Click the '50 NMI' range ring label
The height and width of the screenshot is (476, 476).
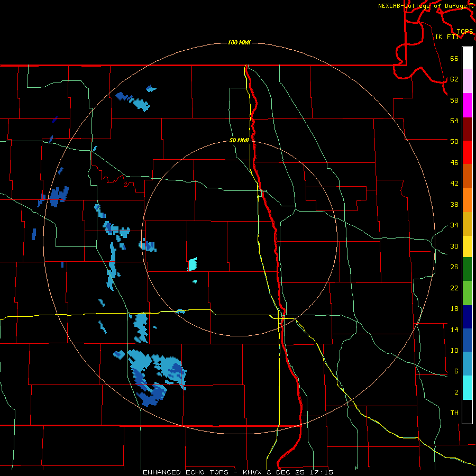239,140
